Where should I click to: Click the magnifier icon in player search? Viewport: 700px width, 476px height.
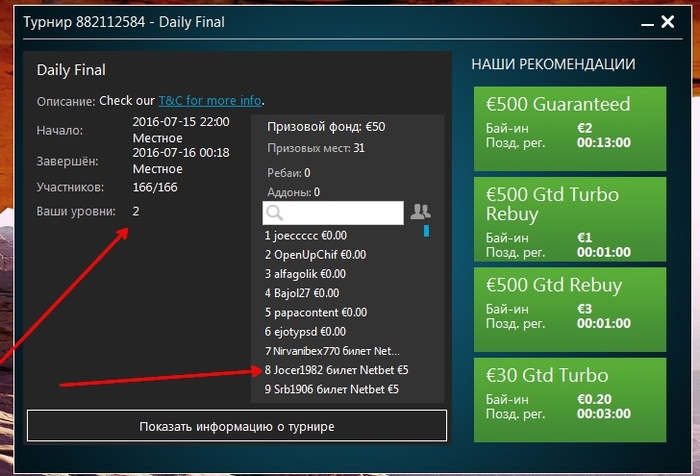(x=275, y=213)
